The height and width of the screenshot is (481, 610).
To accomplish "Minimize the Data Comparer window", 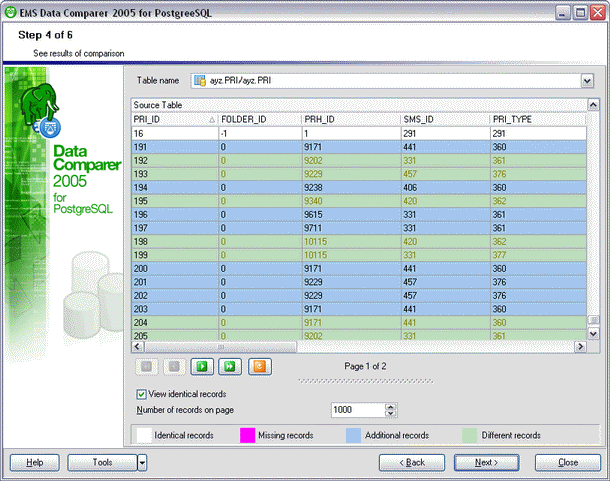I will pos(562,13).
